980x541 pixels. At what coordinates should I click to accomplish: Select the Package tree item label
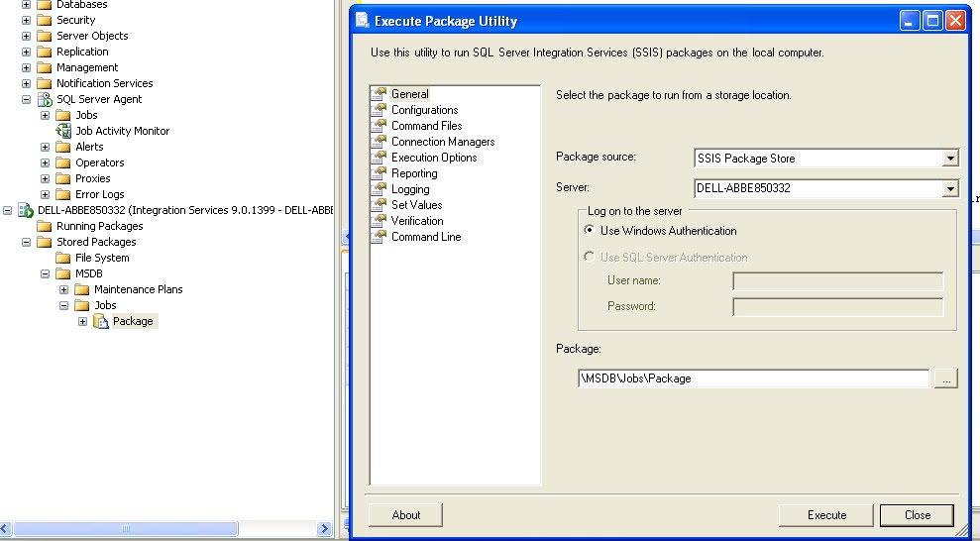pyautogui.click(x=133, y=321)
